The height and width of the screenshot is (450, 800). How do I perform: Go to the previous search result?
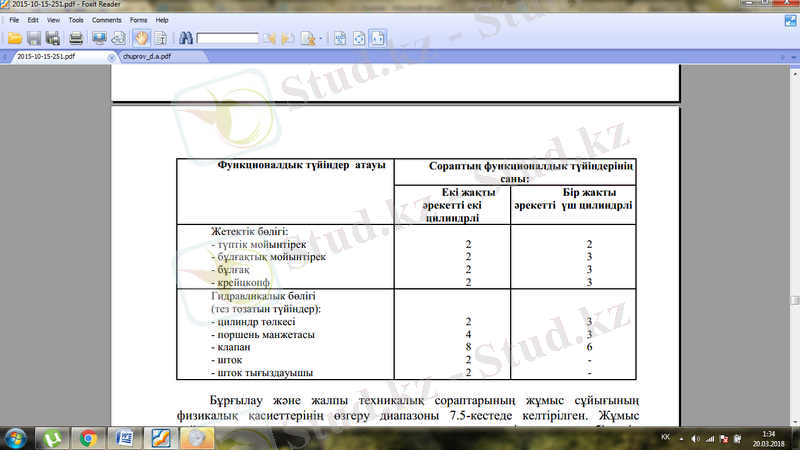point(269,39)
